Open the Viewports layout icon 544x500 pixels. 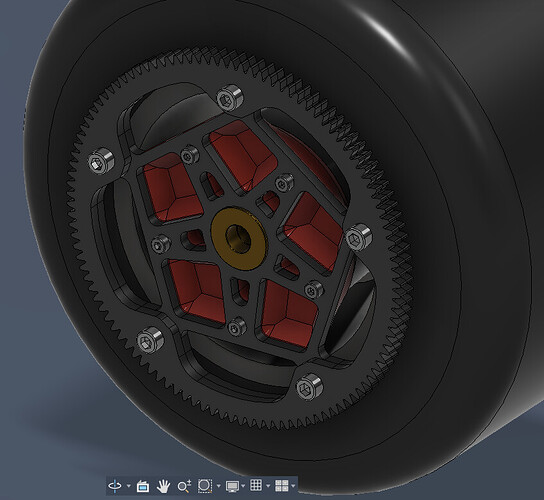[281, 486]
